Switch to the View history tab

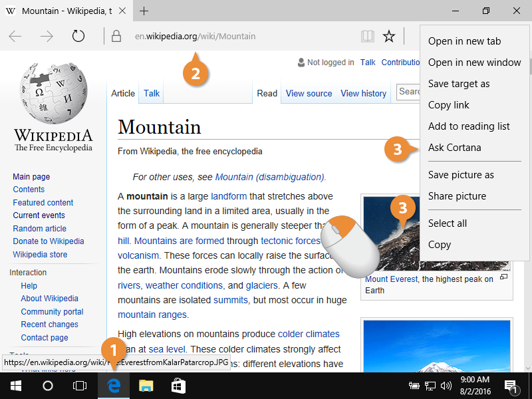click(363, 94)
